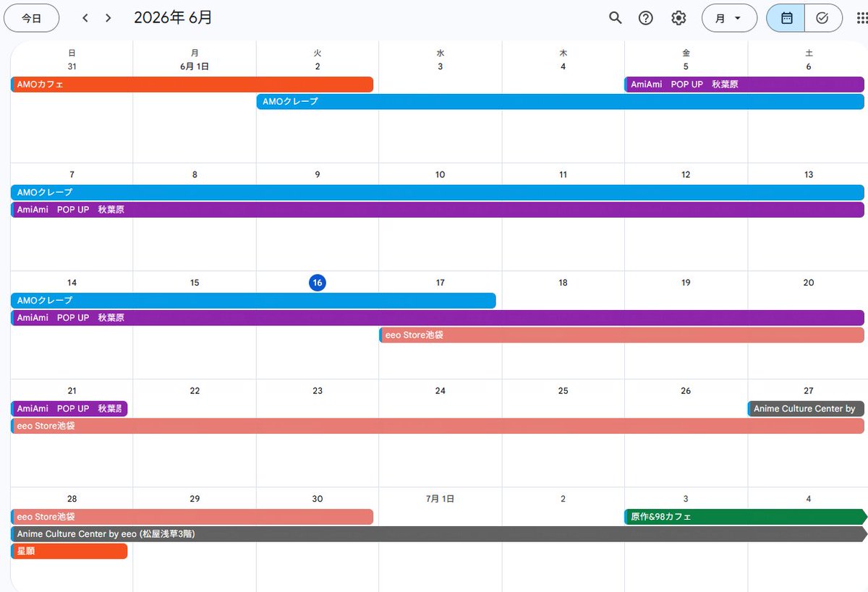
Task: Select date number 26
Action: [686, 391]
